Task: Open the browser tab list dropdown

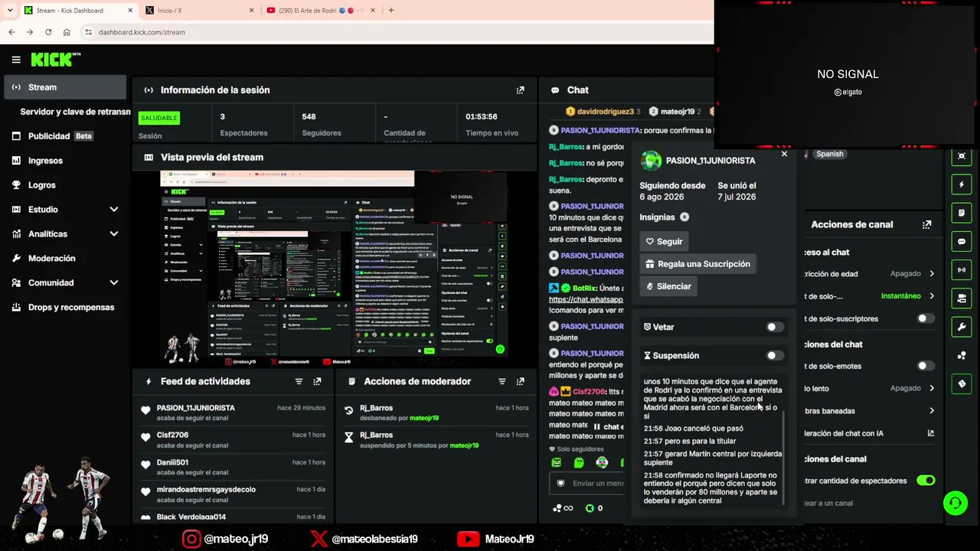Action: tap(10, 11)
